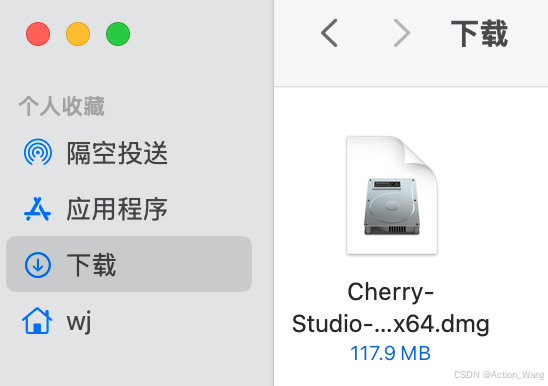Collapse the 个人收藏 sidebar section header

(62, 106)
